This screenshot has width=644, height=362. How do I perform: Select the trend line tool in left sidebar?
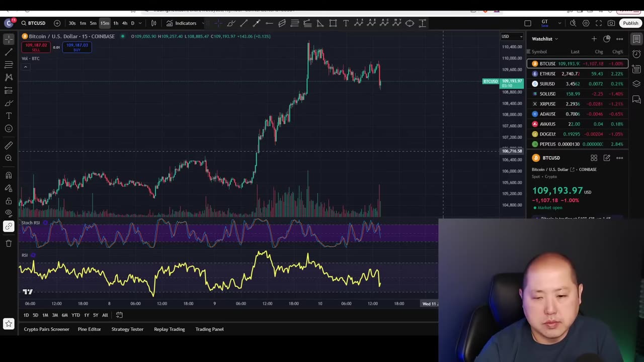(9, 52)
